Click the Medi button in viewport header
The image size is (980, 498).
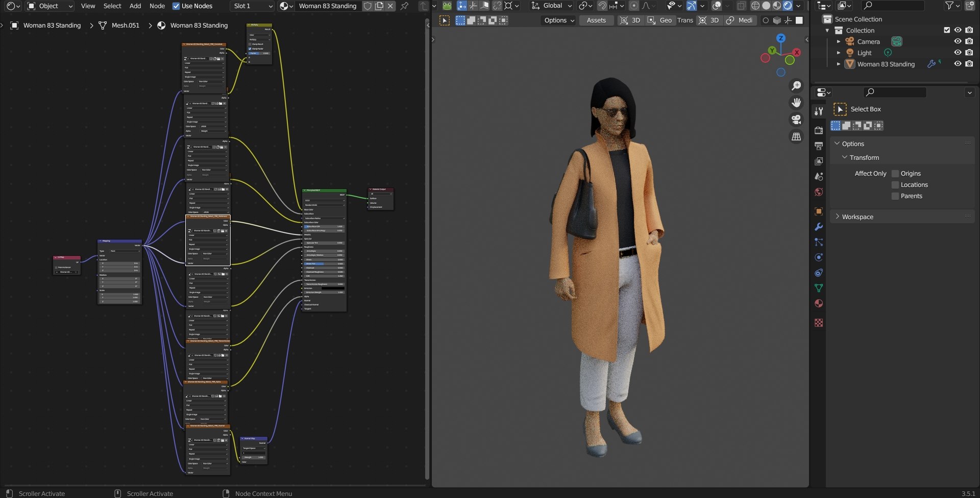click(x=740, y=20)
